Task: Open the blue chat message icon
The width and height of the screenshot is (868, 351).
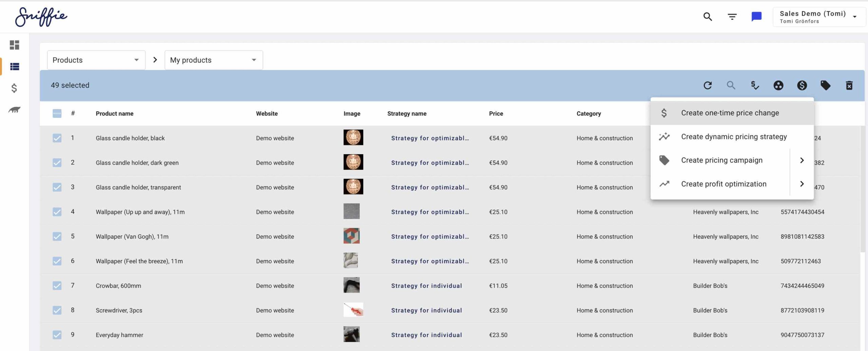Action: coord(756,17)
